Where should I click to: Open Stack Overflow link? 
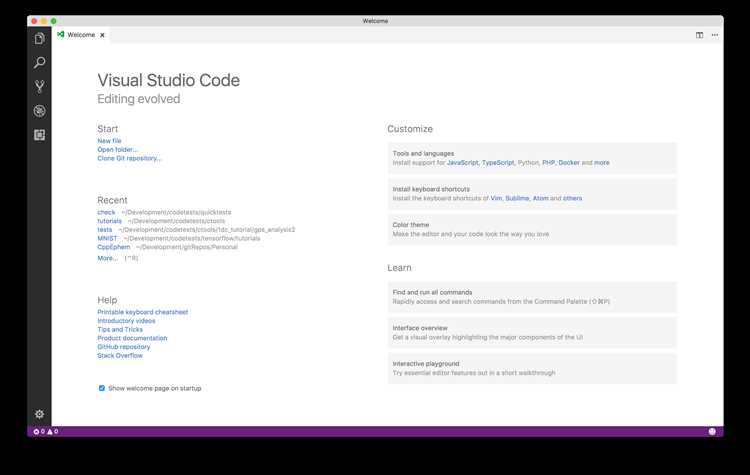[120, 355]
